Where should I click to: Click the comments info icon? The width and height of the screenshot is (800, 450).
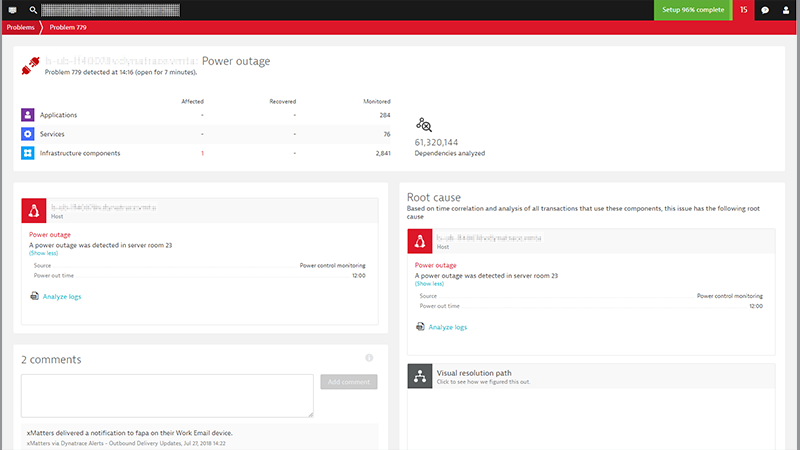coord(369,358)
